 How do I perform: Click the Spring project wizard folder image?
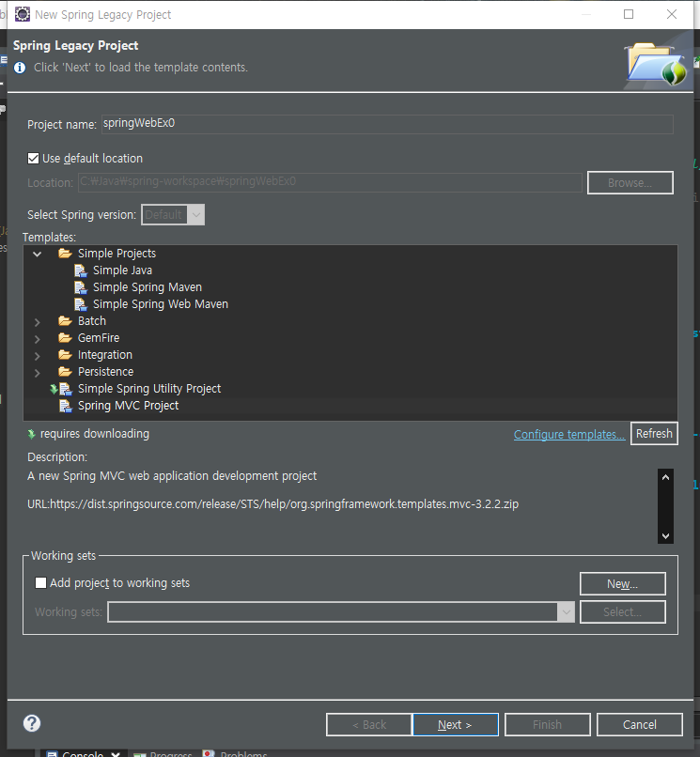656,64
